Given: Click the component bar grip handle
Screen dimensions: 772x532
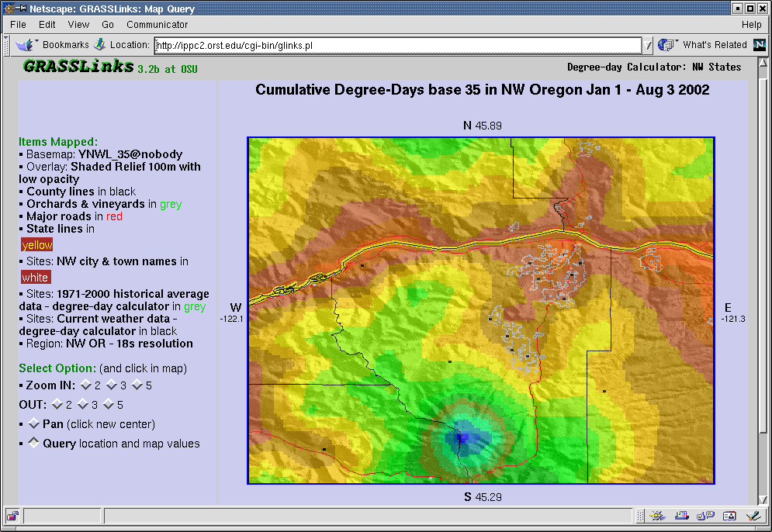Looking at the screenshot, I should [639, 516].
